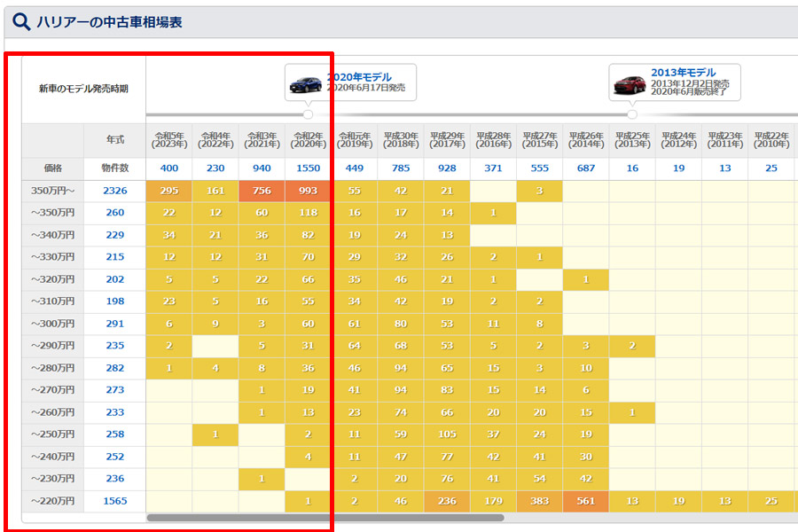Open the blue Harrier 2020 model thumbnail
This screenshot has height=532, width=798.
click(305, 84)
